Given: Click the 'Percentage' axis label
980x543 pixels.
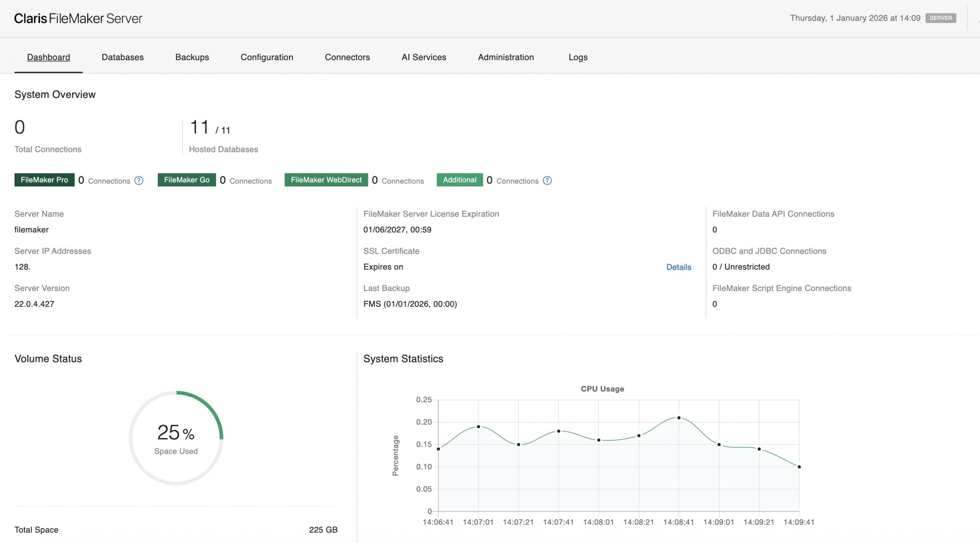Looking at the screenshot, I should pyautogui.click(x=395, y=456).
